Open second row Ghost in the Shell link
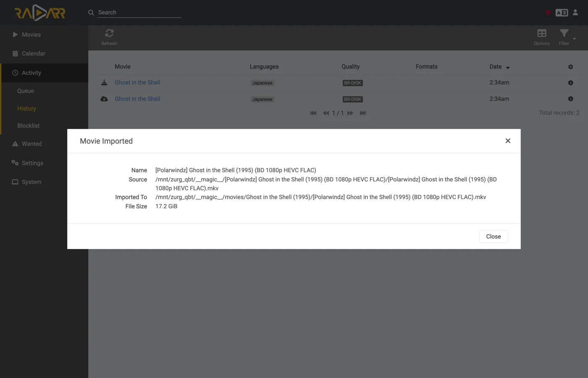Viewport: 588px width, 378px height. (137, 99)
